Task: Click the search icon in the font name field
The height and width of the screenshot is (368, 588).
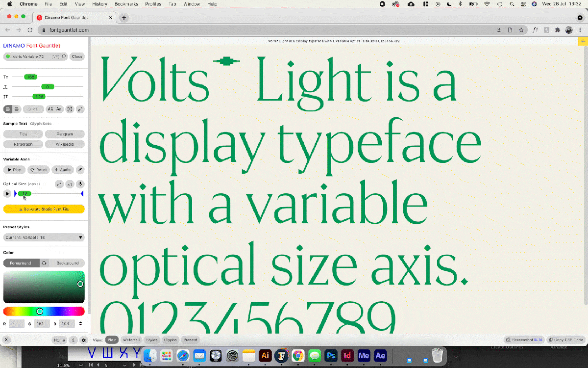Action: (64, 56)
